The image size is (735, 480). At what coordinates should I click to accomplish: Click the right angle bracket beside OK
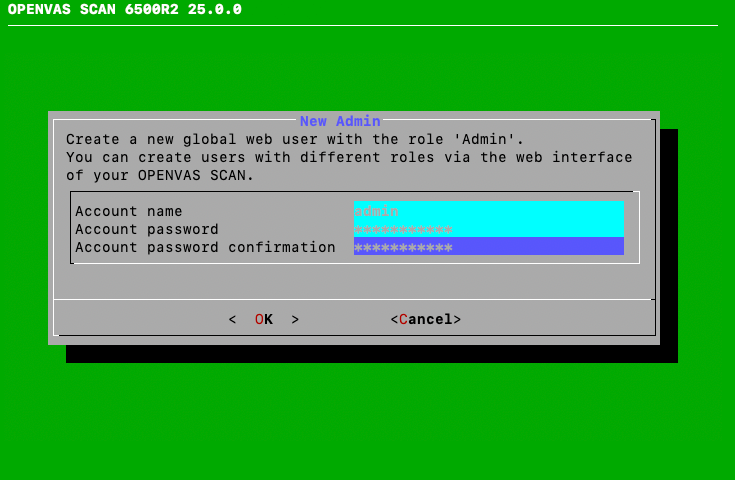[x=295, y=319]
